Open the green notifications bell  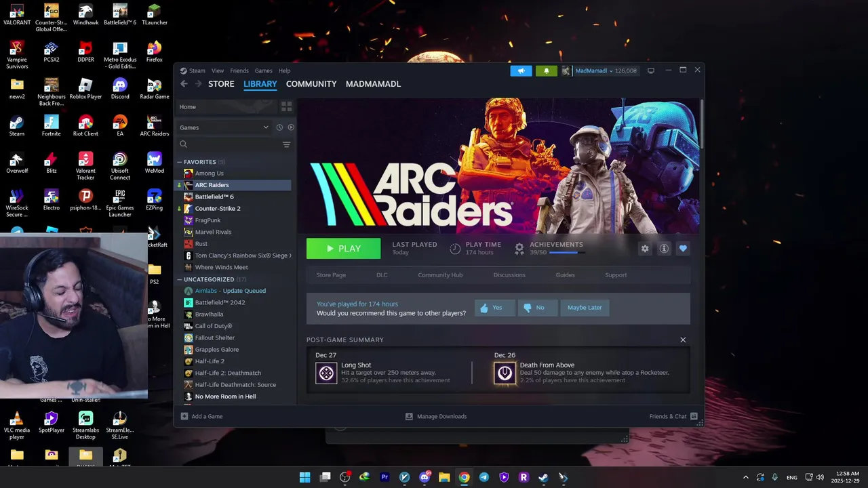[547, 70]
